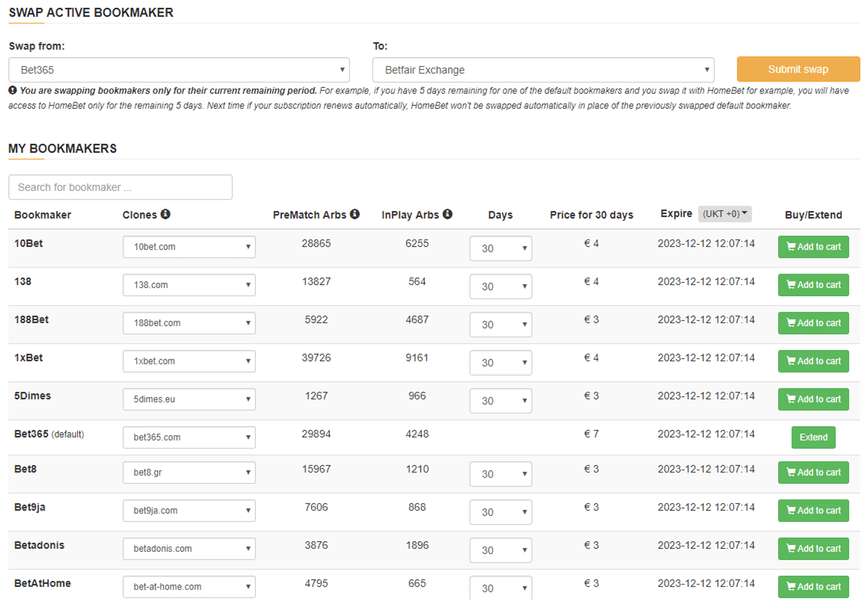
Task: Click the cart icon on the 1xBet row
Action: click(x=792, y=361)
